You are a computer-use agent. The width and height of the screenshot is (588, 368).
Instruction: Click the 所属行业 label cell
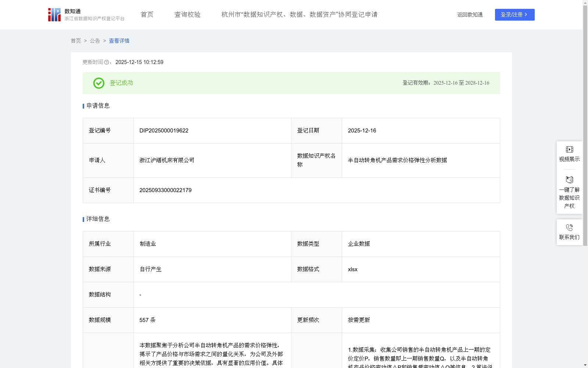pos(108,244)
